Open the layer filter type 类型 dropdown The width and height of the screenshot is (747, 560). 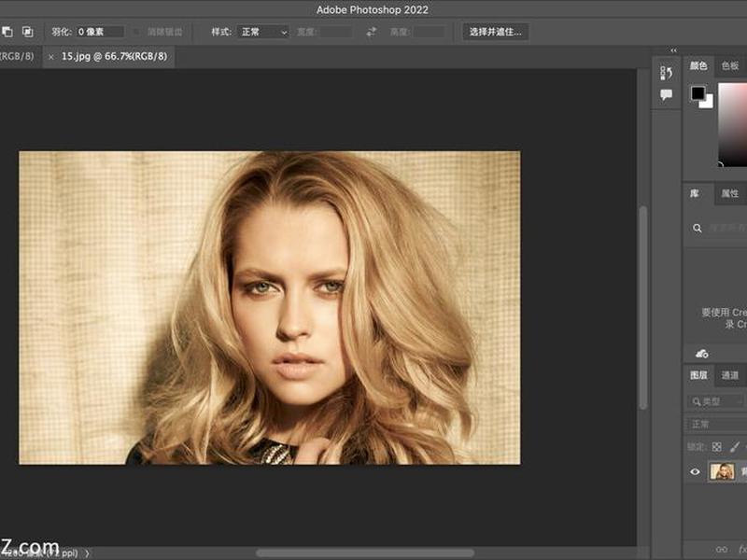click(715, 401)
